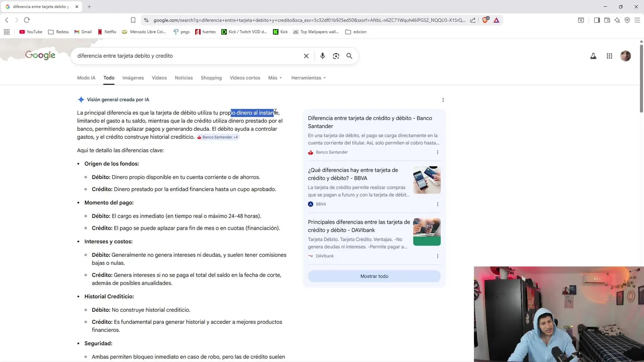This screenshot has height=362, width=644.
Task: Open Brave Shields lion icon
Action: pos(486,20)
